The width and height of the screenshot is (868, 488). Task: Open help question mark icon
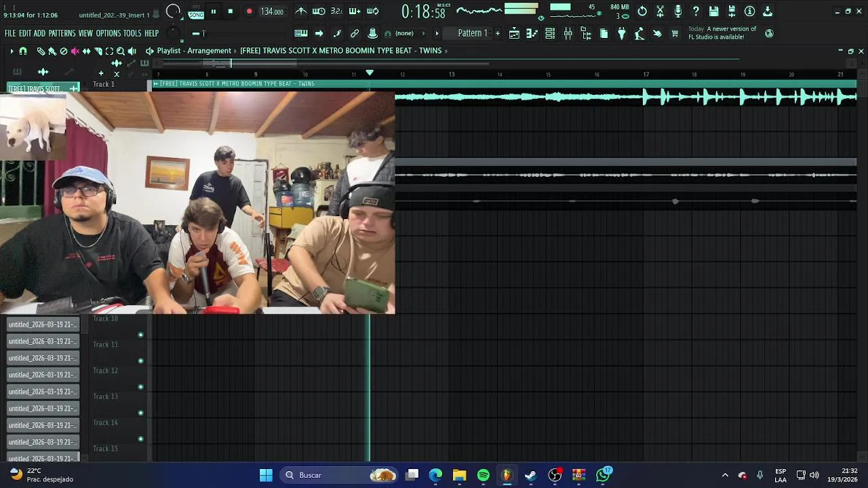tap(696, 11)
